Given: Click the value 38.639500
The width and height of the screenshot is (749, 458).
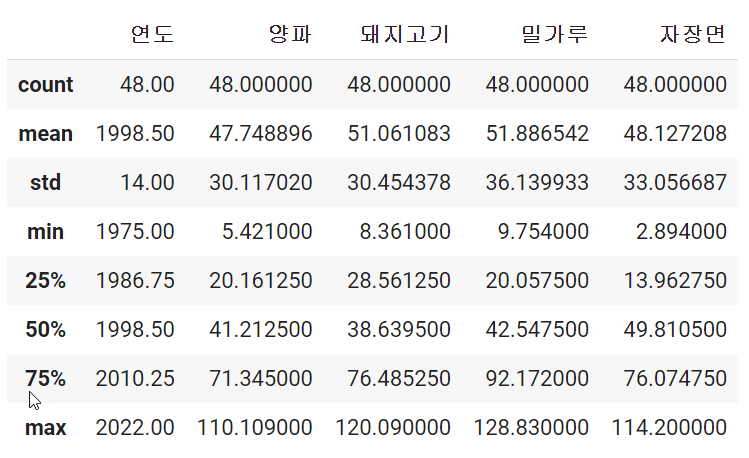Looking at the screenshot, I should [399, 330].
